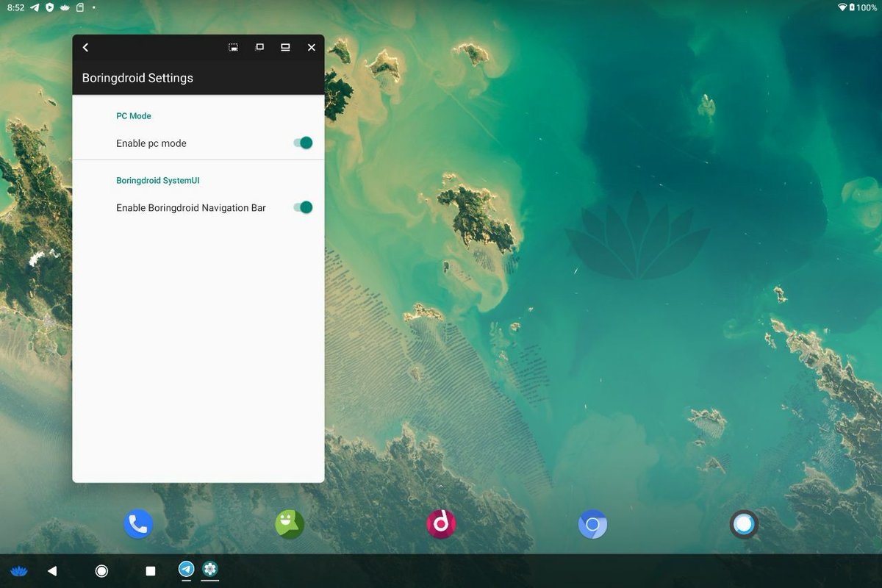Click the 'Enable Boringdroid Navigation Bar' label

191,208
